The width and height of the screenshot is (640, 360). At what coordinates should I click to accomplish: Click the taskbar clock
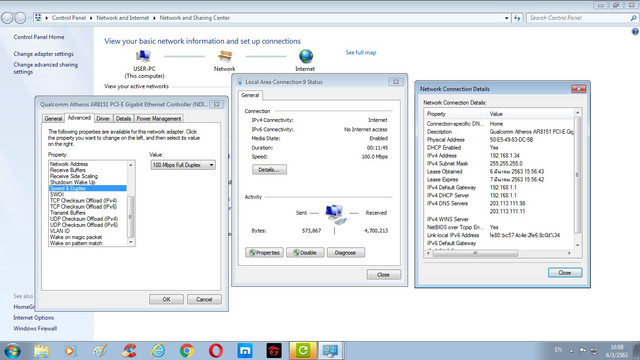tap(617, 351)
